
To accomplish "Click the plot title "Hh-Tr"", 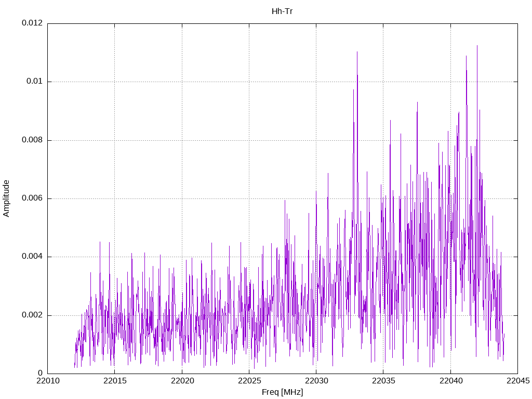I will tap(282, 11).
